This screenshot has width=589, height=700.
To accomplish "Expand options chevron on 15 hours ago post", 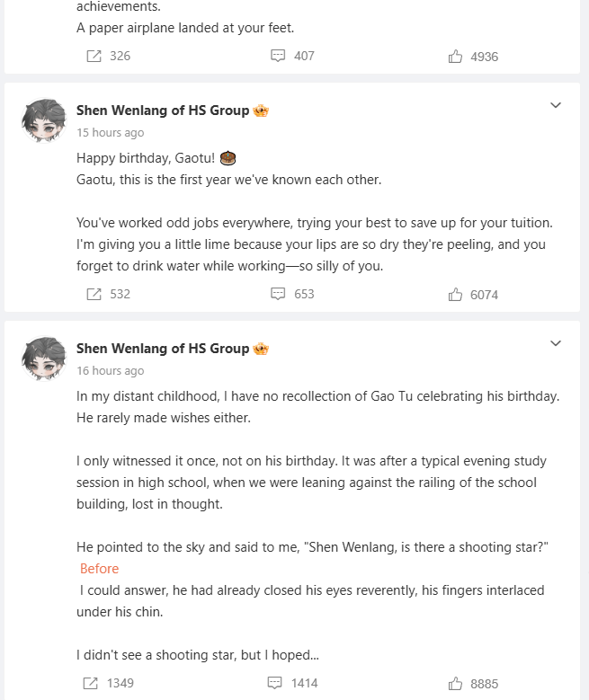I will click(x=556, y=105).
